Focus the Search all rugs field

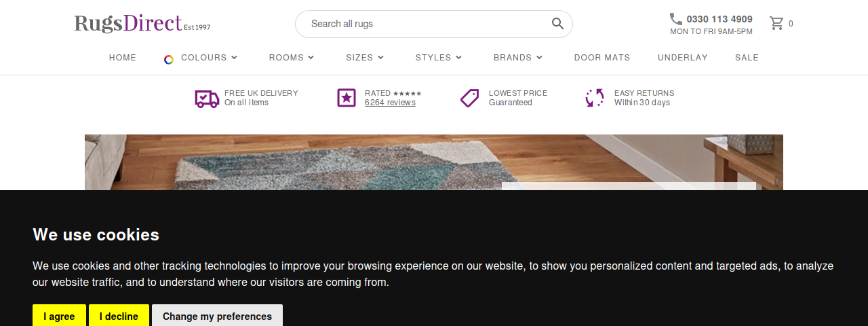pos(434,24)
